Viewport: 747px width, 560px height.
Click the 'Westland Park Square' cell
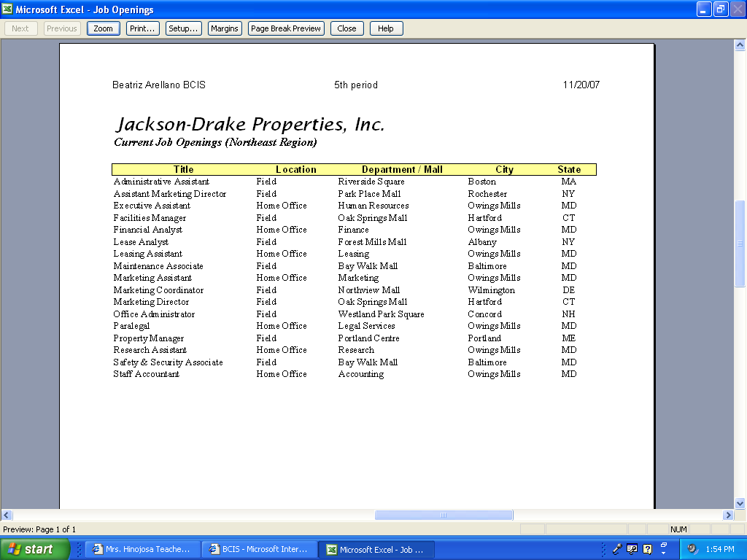click(x=381, y=314)
